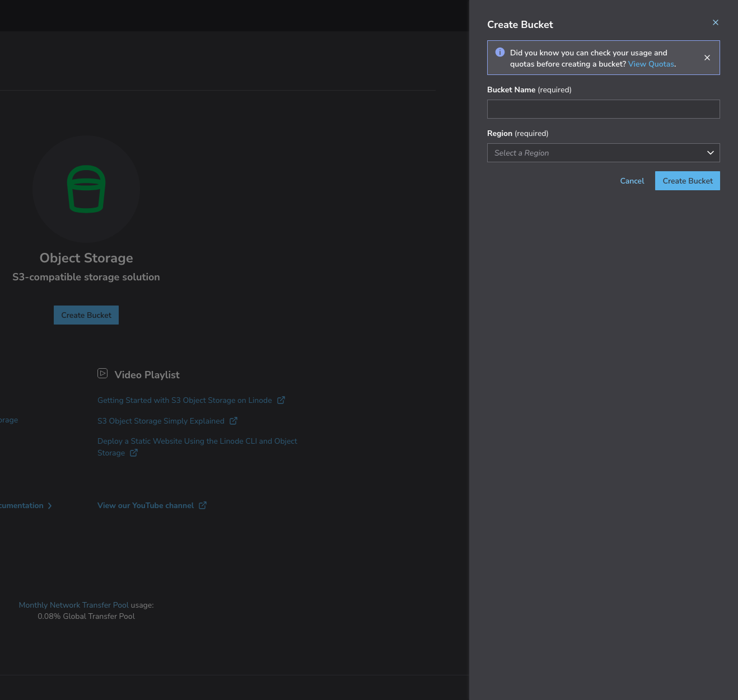Click external-link icon beside Simply Explained video
Screen dimensions: 738x700
pyautogui.click(x=233, y=421)
